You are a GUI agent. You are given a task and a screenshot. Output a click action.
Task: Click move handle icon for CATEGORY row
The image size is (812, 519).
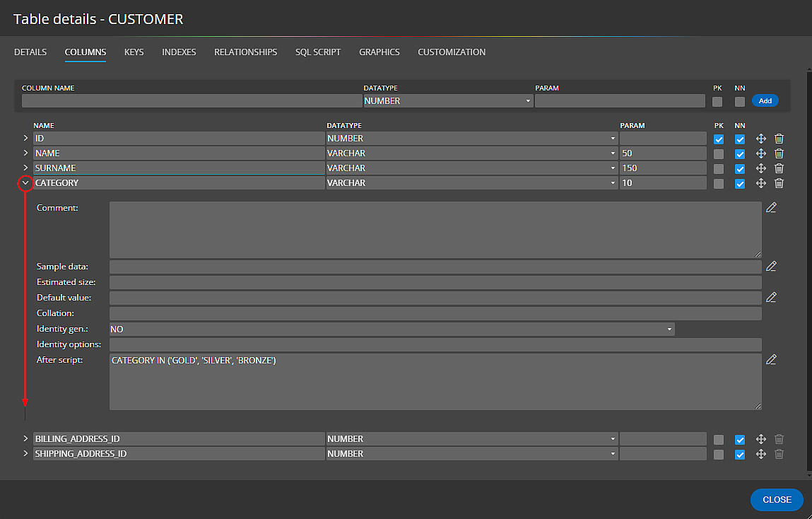point(761,183)
